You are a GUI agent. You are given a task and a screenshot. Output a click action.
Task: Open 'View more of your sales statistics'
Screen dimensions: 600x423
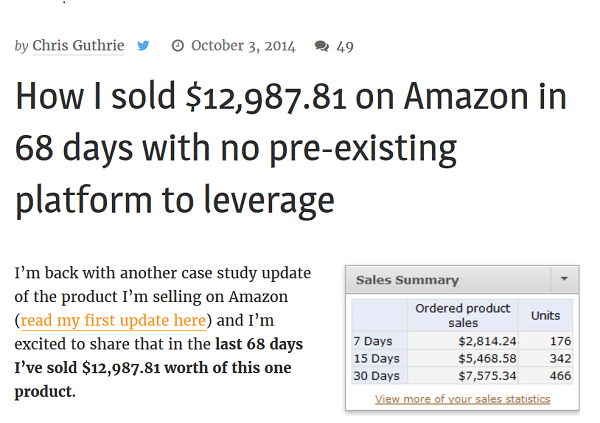point(462,399)
